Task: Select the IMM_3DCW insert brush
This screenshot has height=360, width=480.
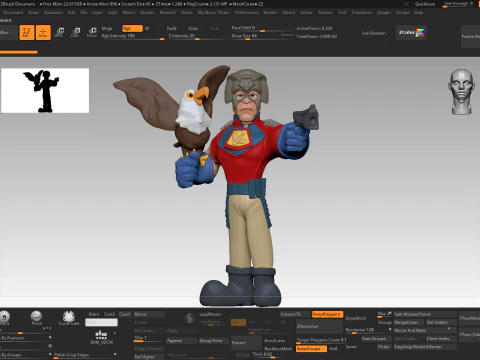Action: [101, 337]
